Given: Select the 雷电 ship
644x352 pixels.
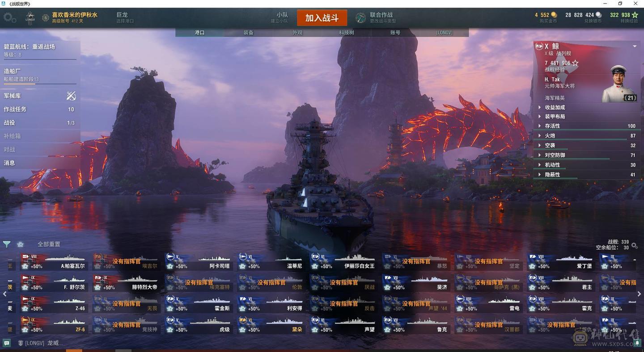Looking at the screenshot, I should click(x=488, y=304).
